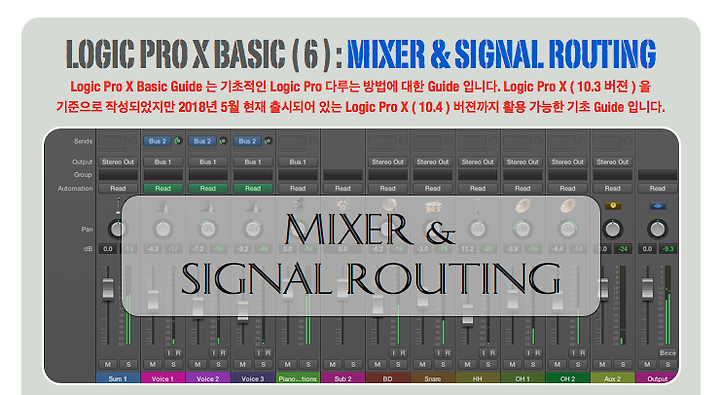Enable record (R) on OH 2 channel
Image resolution: width=720 pixels, height=395 pixels.
pyautogui.click(x=583, y=353)
